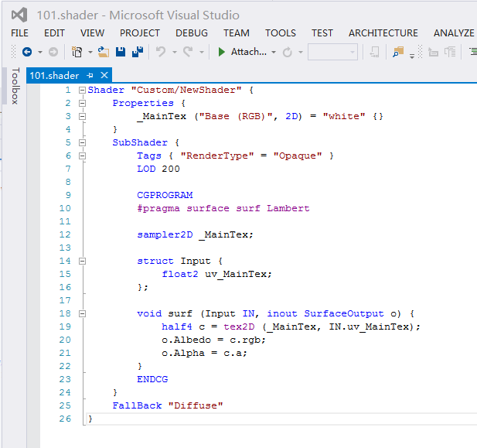Collapse the SubShader block on line 5
The image size is (477, 448).
point(82,142)
